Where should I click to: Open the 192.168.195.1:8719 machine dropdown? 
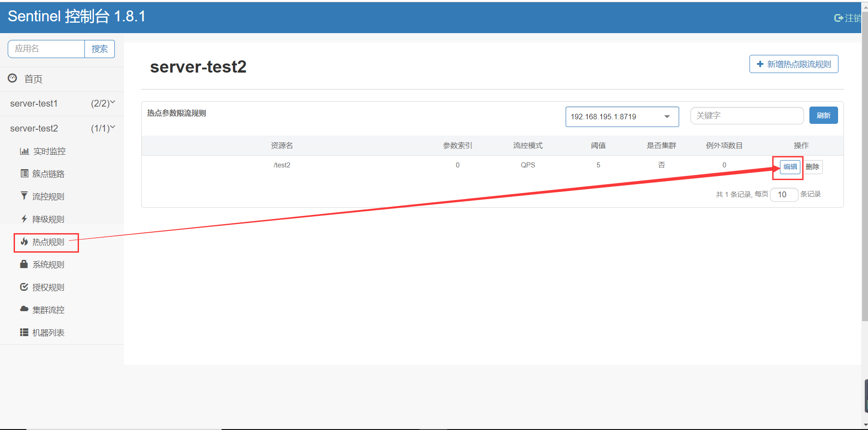[622, 117]
